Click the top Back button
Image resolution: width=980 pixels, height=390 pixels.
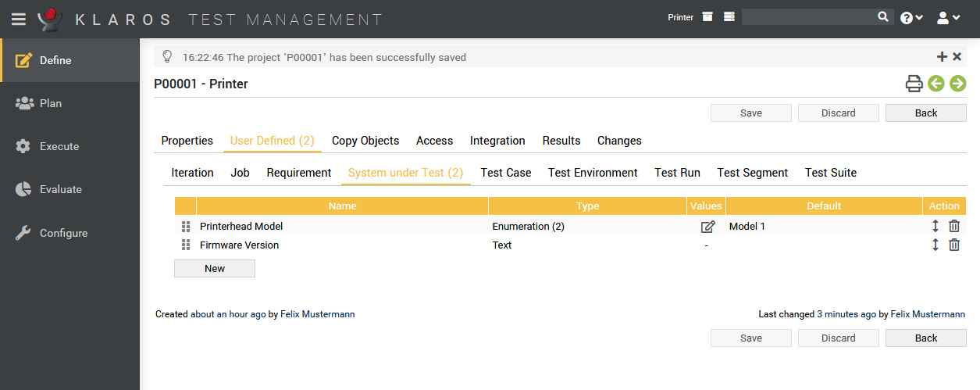pyautogui.click(x=926, y=113)
